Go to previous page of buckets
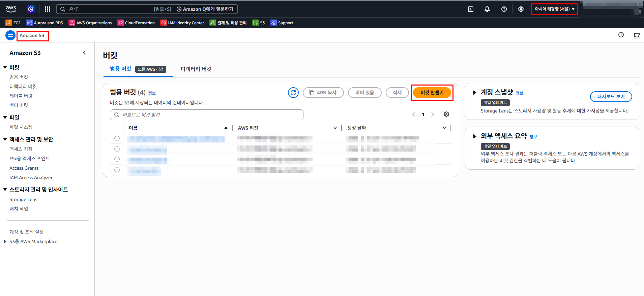The width and height of the screenshot is (644, 296). pyautogui.click(x=414, y=114)
